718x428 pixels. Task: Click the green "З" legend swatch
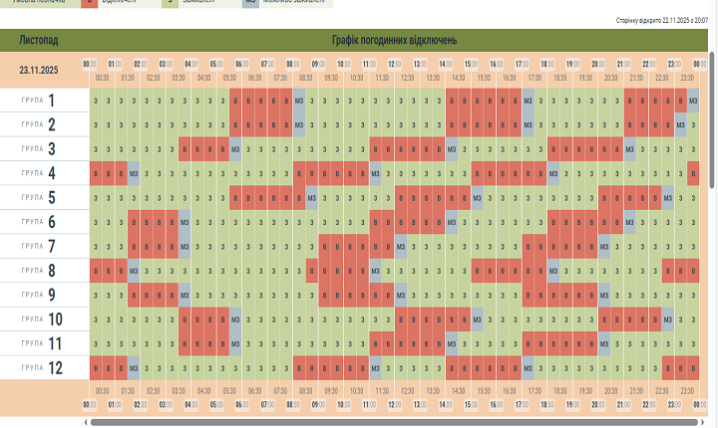(x=170, y=3)
